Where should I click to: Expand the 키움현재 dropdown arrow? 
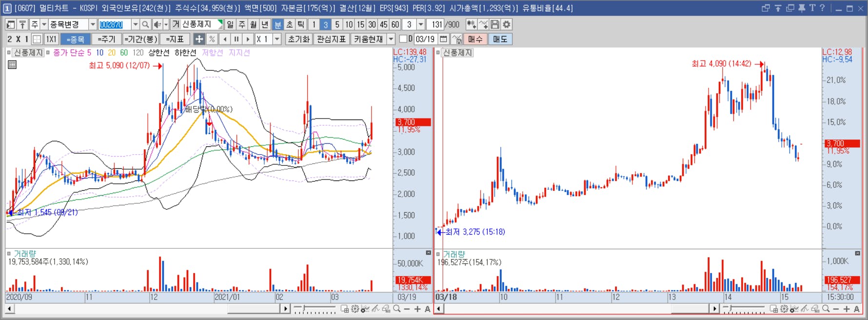pyautogui.click(x=391, y=39)
